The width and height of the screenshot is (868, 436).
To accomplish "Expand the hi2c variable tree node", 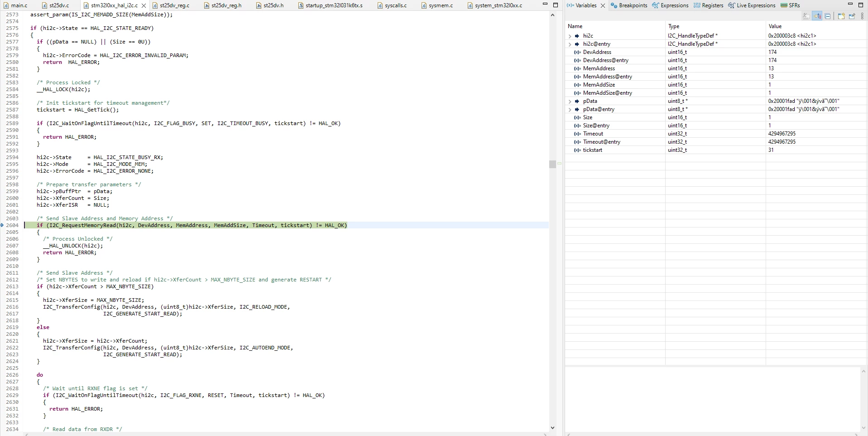I will (570, 36).
